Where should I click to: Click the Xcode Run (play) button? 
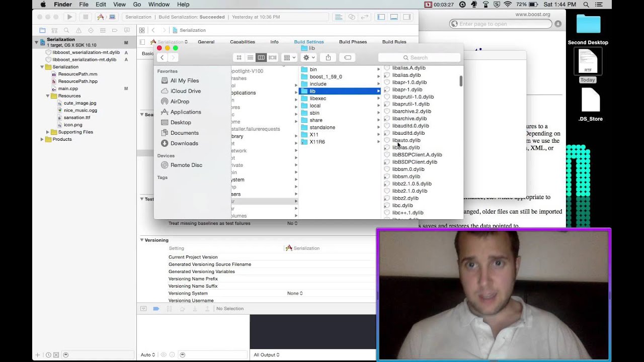[x=70, y=17]
